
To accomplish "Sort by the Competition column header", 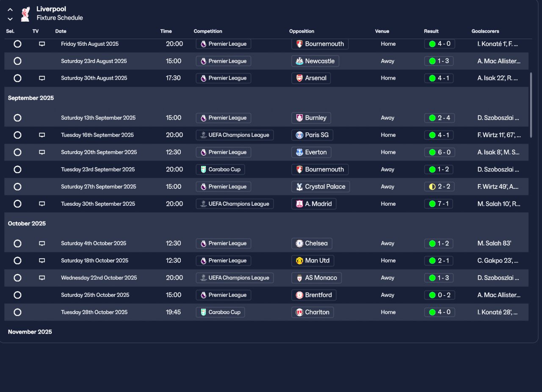I will [208, 31].
